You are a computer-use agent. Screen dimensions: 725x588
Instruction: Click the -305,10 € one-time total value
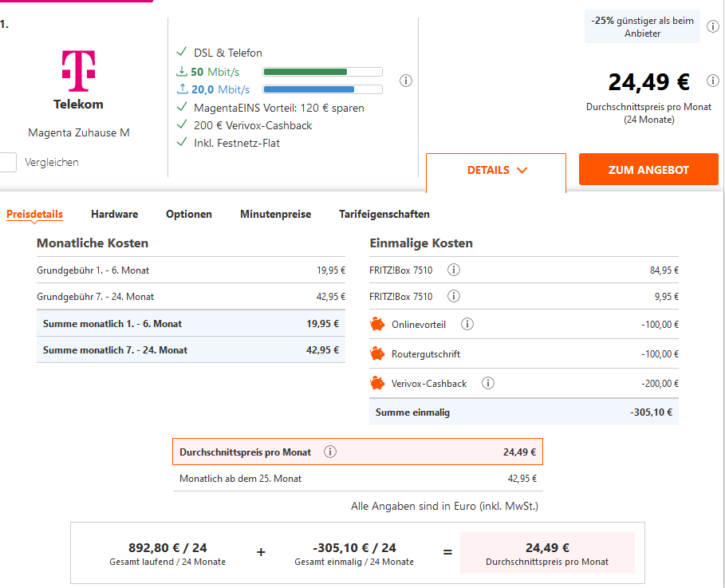click(x=652, y=412)
